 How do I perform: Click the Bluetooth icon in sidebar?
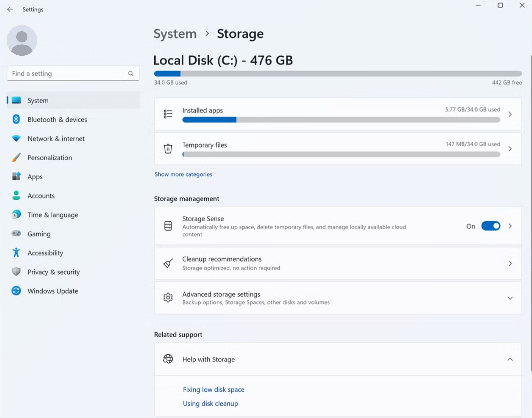[x=16, y=119]
